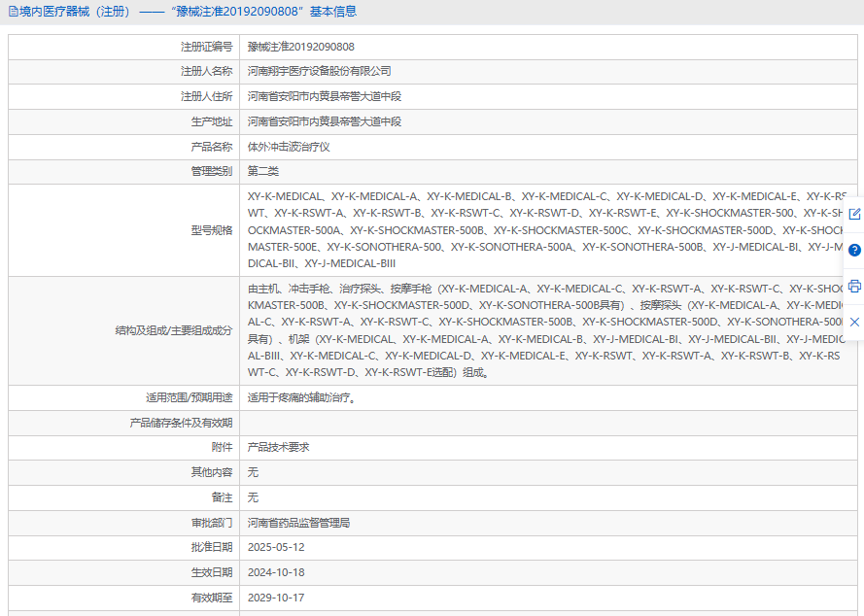Image resolution: width=864 pixels, height=616 pixels.
Task: Click the 注册证编号 label cell
Action: point(124,47)
